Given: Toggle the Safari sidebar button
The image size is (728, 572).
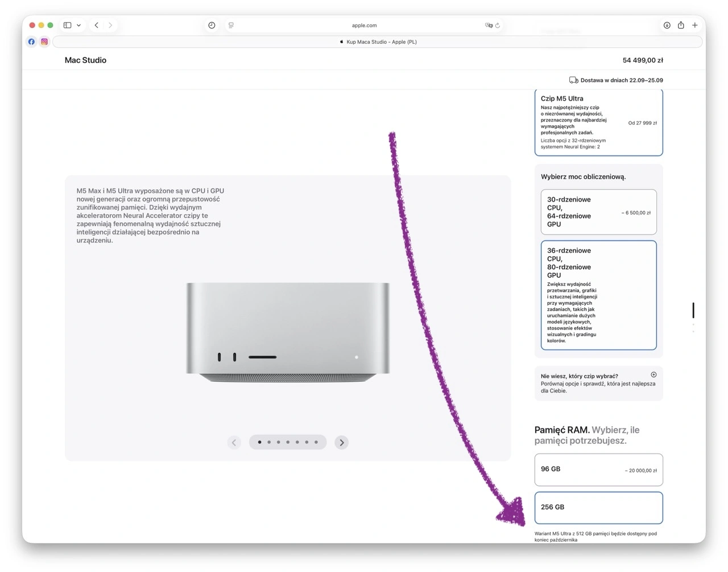Looking at the screenshot, I should click(67, 25).
